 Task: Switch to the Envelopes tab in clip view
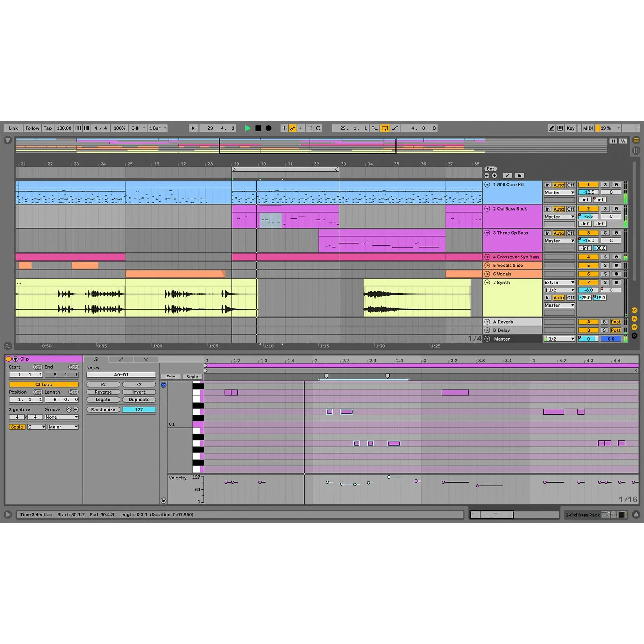(121, 359)
